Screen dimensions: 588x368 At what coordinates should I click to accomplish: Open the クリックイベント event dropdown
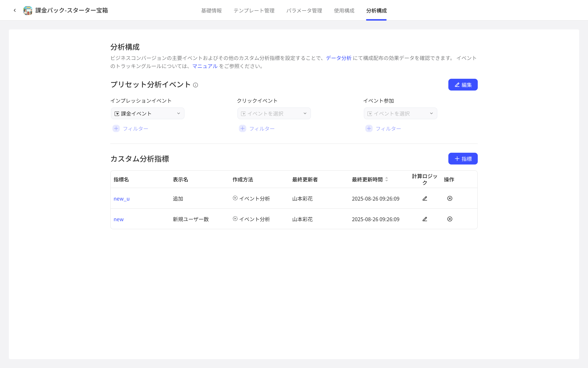click(x=274, y=113)
